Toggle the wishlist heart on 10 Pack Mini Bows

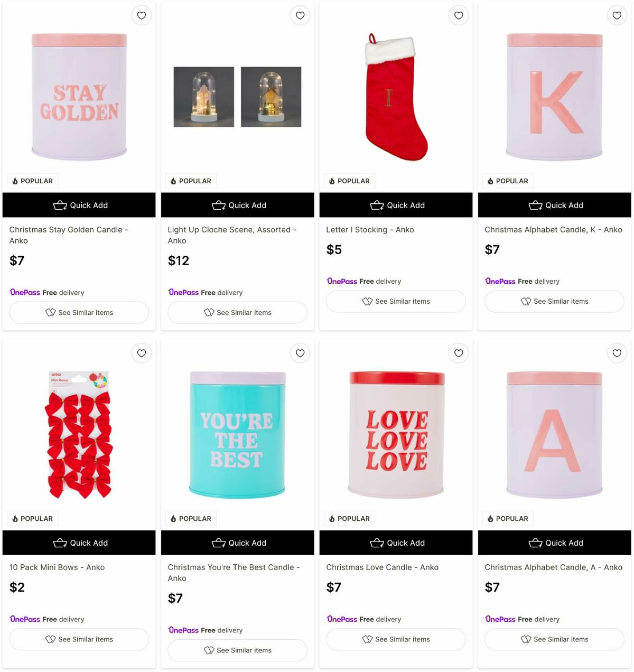tap(141, 353)
